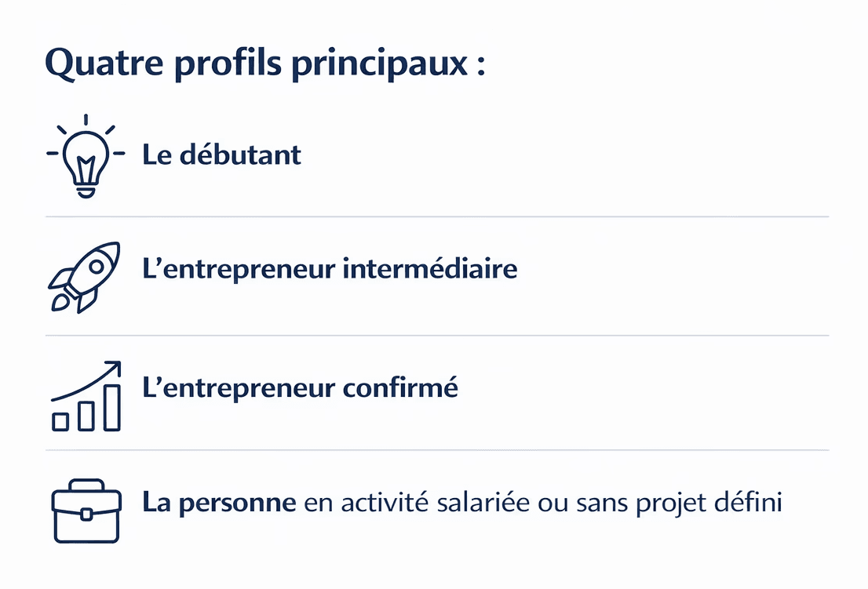
Task: Click the clasp on the briefcase icon
Action: coord(86,514)
